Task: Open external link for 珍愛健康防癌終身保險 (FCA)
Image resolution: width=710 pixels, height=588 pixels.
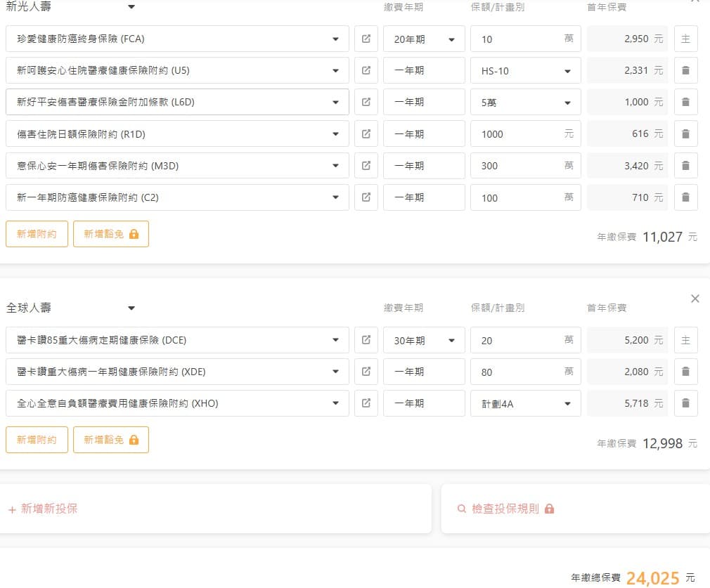Action: click(366, 39)
